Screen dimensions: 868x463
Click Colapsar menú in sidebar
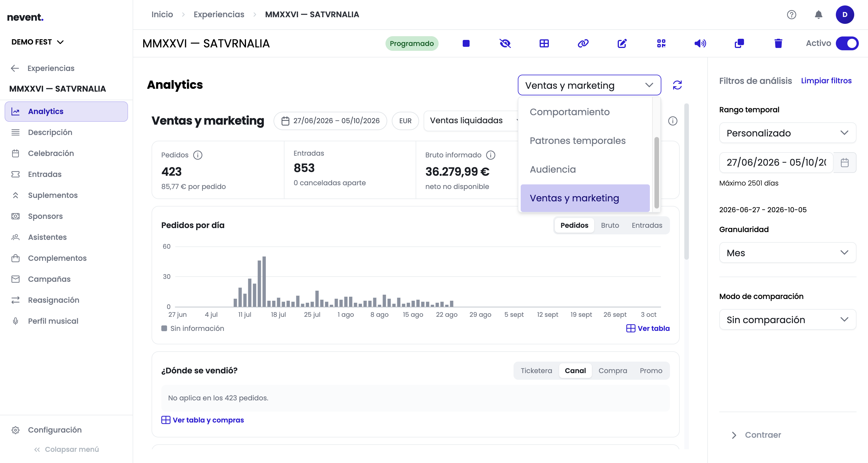point(66,449)
